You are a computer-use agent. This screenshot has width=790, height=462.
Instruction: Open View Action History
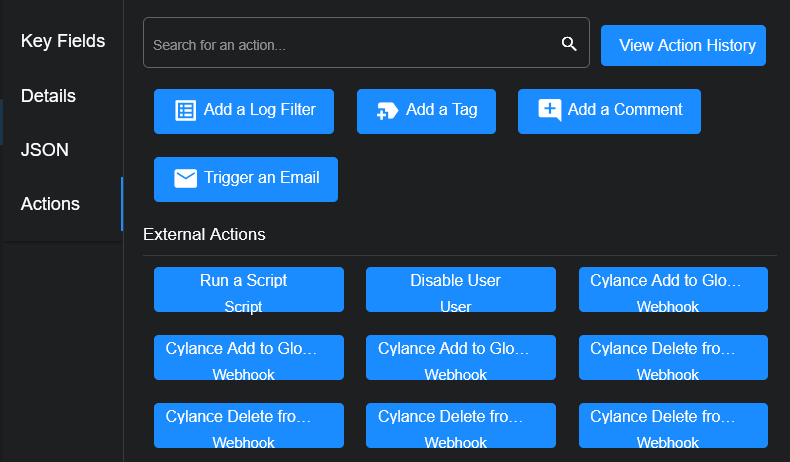(683, 45)
